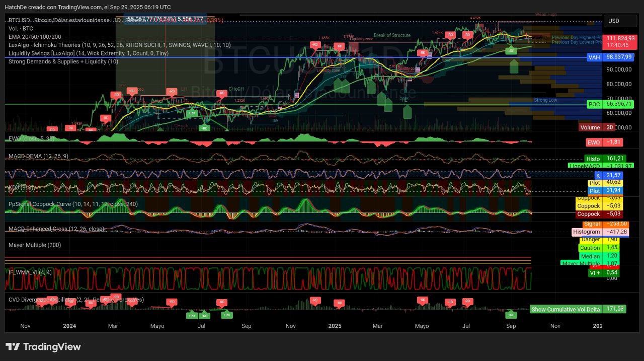This screenshot has width=644, height=361.
Task: Click the green +RD marker below September price candles
Action: pyautogui.click(x=511, y=51)
